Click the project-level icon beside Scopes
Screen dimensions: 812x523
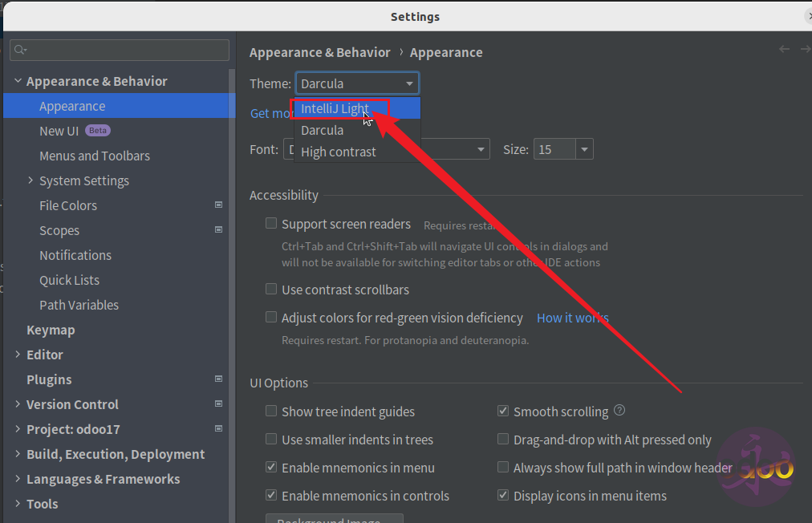click(x=218, y=230)
